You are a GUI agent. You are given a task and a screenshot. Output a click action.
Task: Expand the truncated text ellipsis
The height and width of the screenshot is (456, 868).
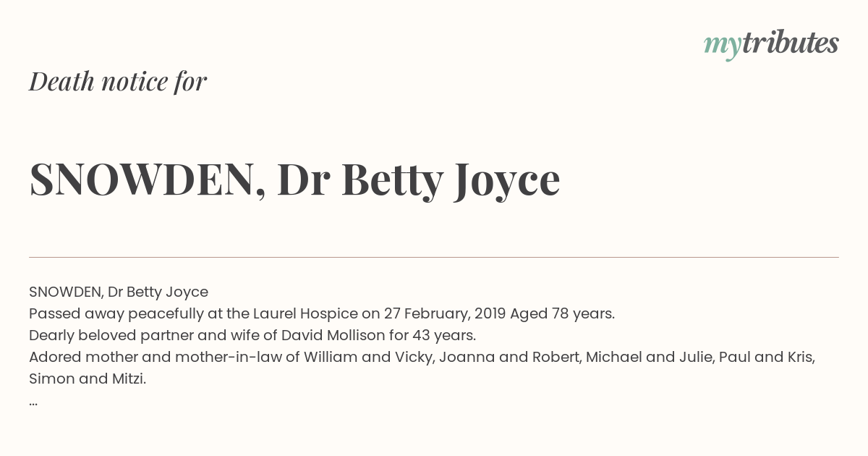click(x=33, y=402)
